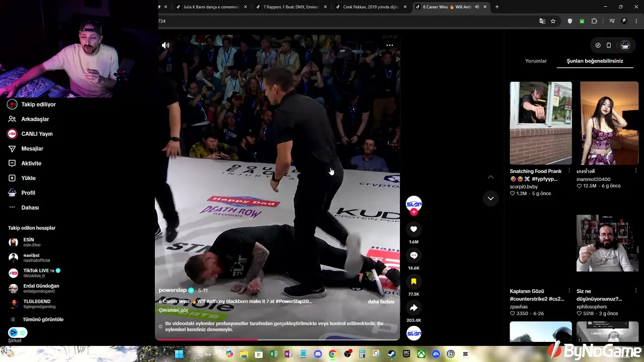Click the translate page icon in address bar
Image resolution: width=644 pixels, height=362 pixels.
point(542,21)
